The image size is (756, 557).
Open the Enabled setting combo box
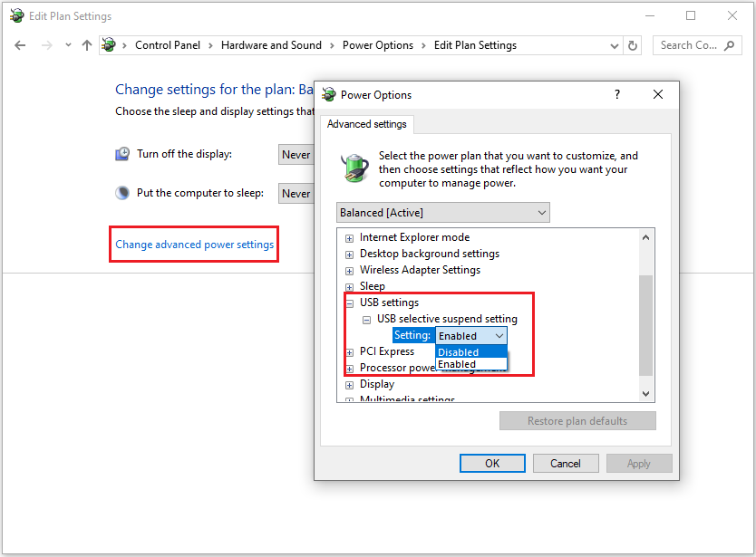pos(471,336)
